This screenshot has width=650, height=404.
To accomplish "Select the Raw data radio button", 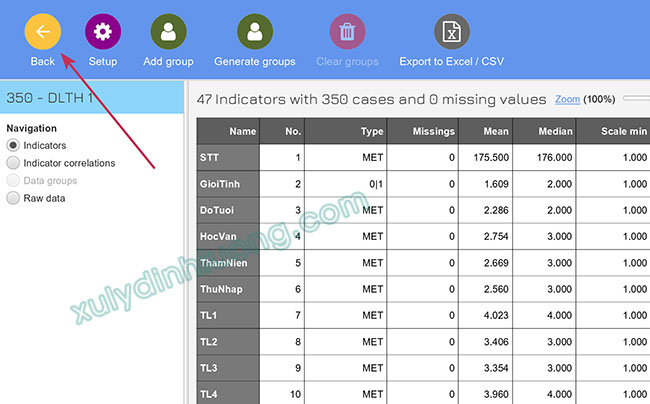I will (13, 198).
